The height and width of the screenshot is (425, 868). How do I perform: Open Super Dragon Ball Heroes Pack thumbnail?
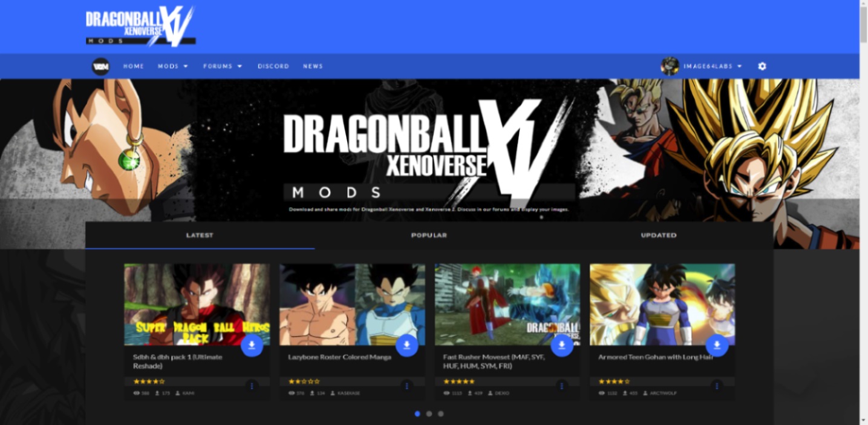[x=197, y=305]
